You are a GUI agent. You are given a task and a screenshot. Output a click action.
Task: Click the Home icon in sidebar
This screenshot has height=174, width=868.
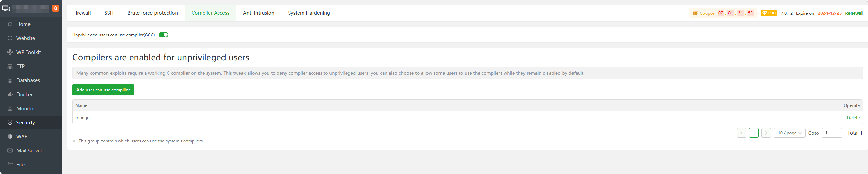click(10, 24)
